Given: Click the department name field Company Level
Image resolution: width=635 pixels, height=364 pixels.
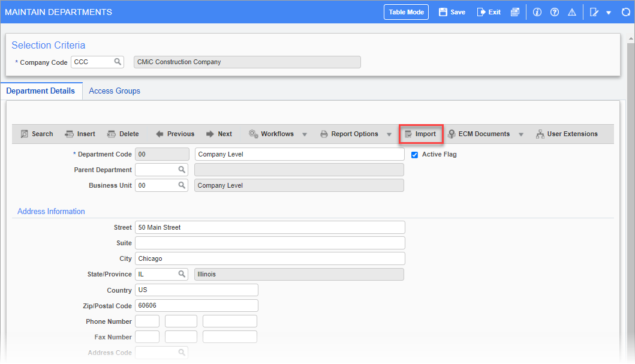Looking at the screenshot, I should (x=300, y=154).
